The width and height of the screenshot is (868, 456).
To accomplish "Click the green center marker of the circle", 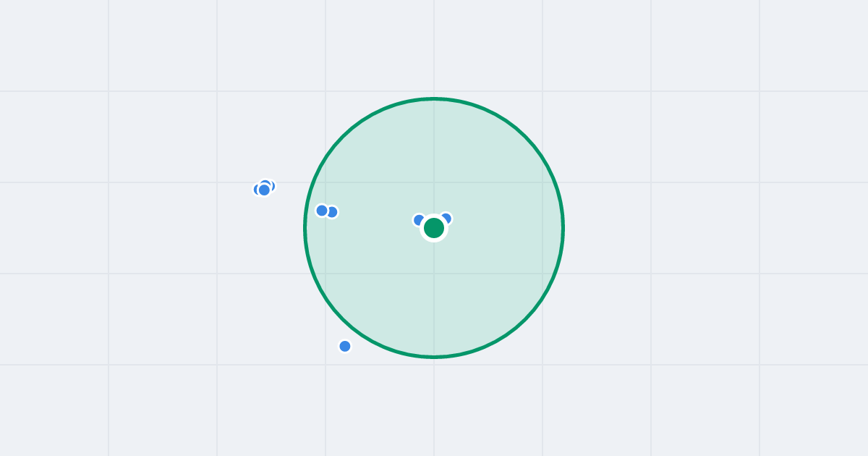I will pyautogui.click(x=434, y=228).
